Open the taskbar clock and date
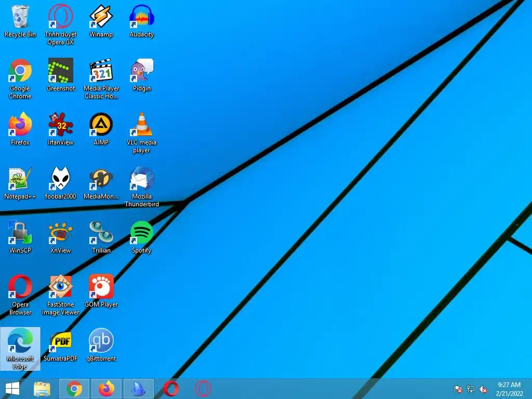 [x=509, y=389]
